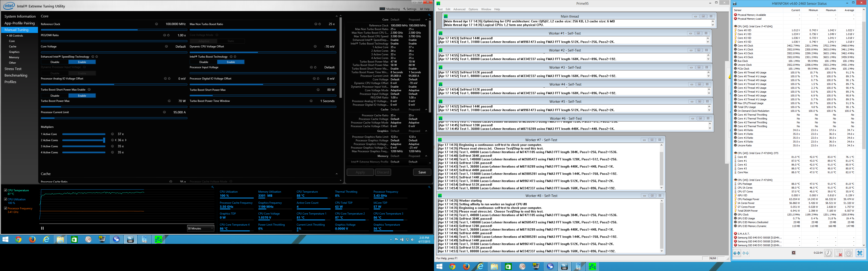Click the Turbo Boost Power Time Window info icon

tap(311, 101)
